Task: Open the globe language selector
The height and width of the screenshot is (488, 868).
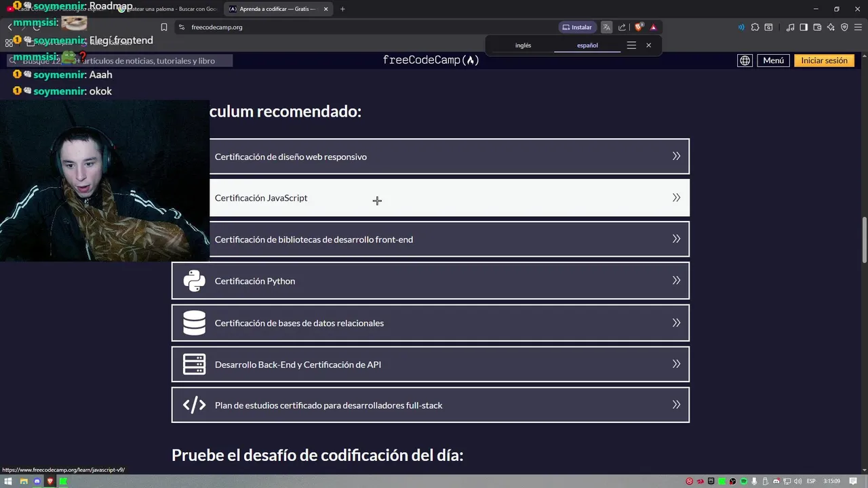Action: click(x=745, y=60)
